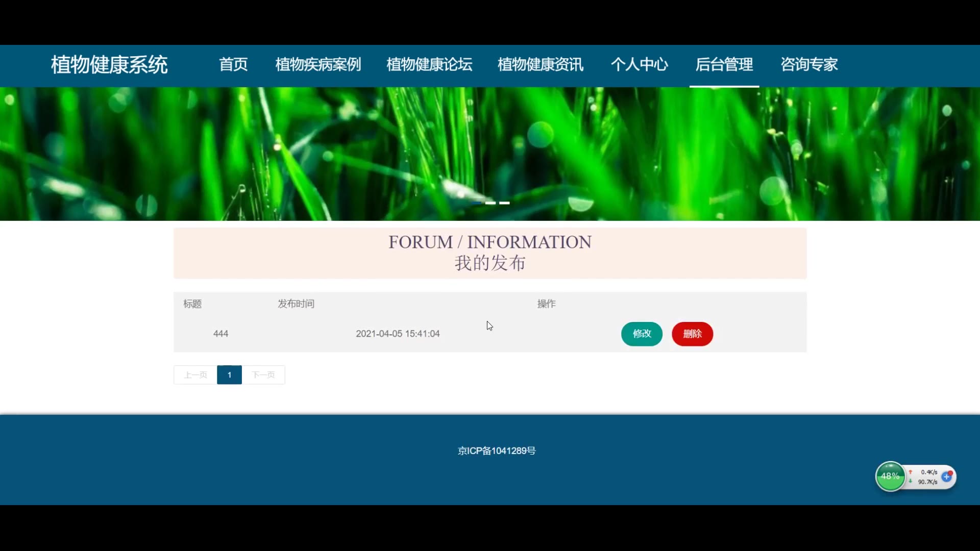Click 上一页 previous page button
Viewport: 980px width, 551px height.
click(x=195, y=375)
